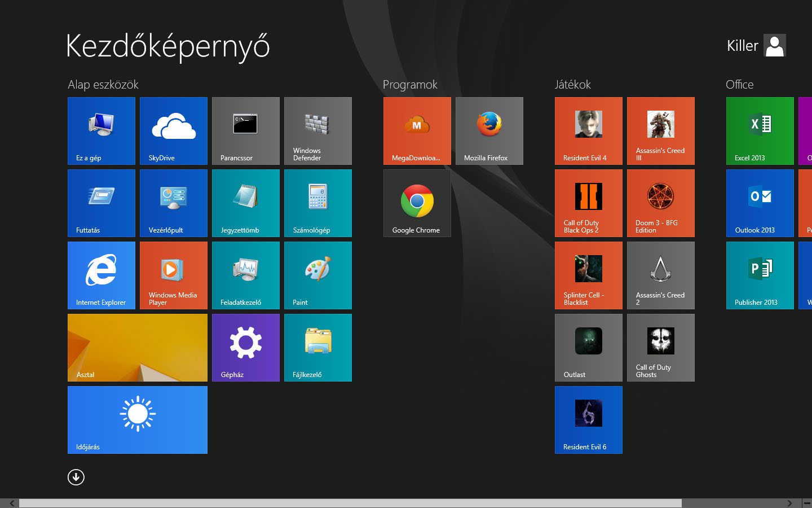The image size is (812, 508).
Task: Open the Időjárás weather tile
Action: (x=137, y=420)
